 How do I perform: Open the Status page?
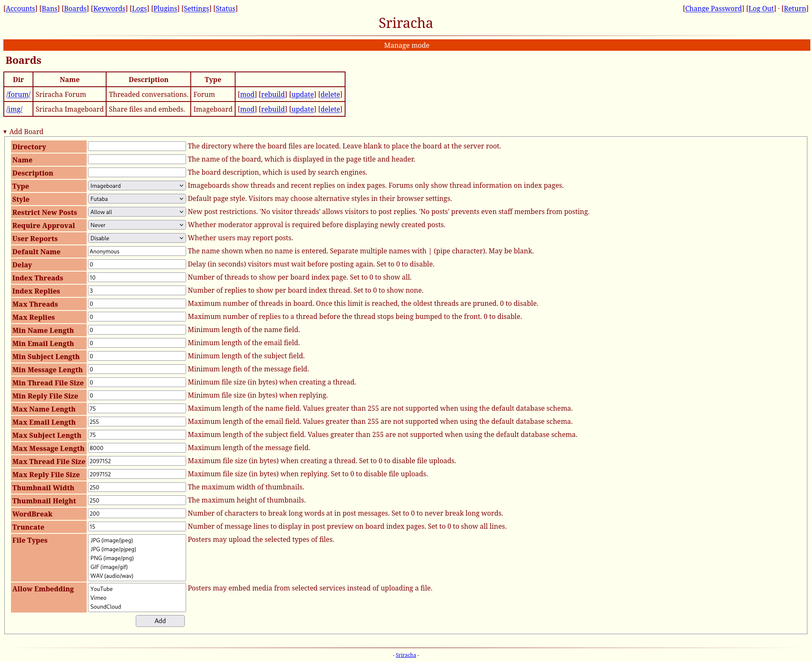pos(225,8)
